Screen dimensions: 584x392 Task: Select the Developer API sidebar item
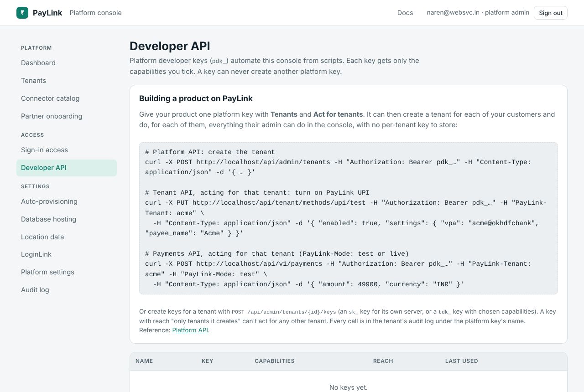(x=67, y=168)
